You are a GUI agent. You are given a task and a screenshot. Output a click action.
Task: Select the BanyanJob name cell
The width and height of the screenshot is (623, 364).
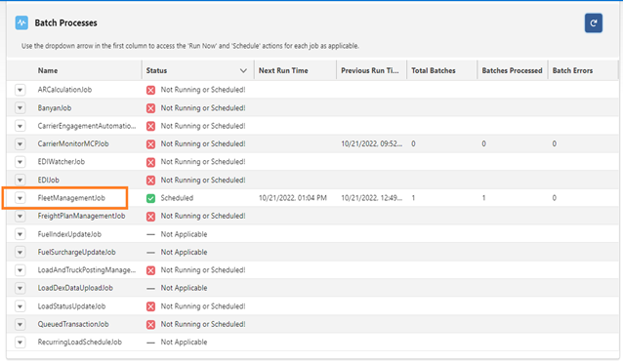[x=55, y=107]
